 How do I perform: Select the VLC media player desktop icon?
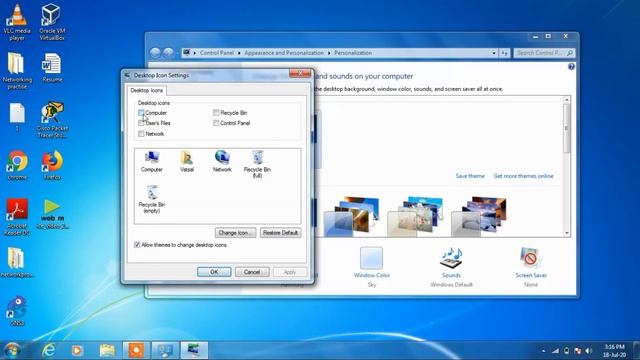click(x=17, y=22)
